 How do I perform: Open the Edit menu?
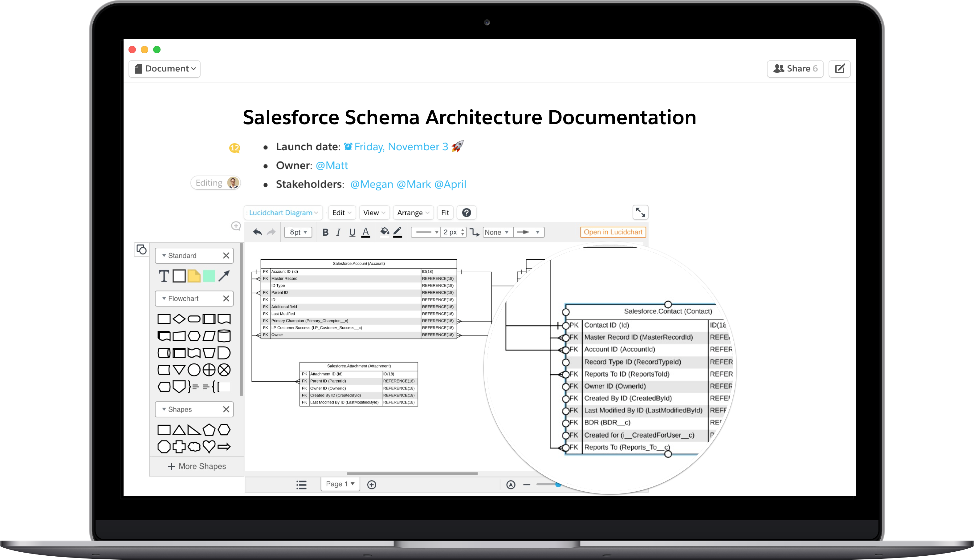click(342, 213)
